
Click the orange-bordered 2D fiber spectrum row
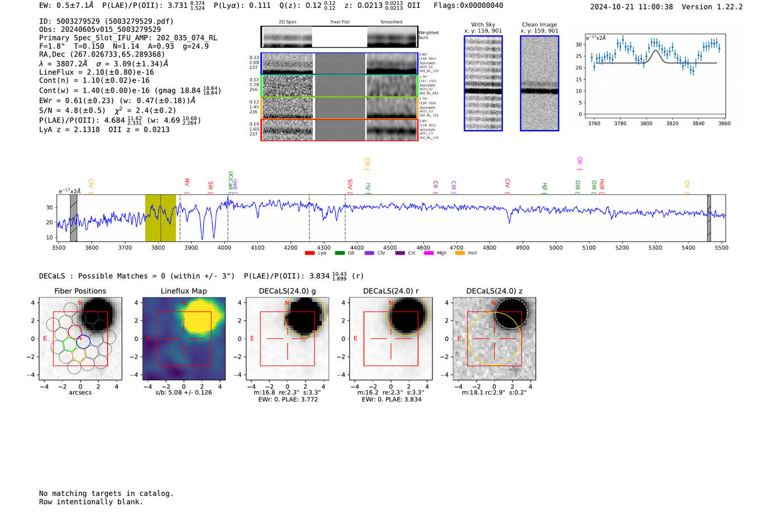pos(340,108)
